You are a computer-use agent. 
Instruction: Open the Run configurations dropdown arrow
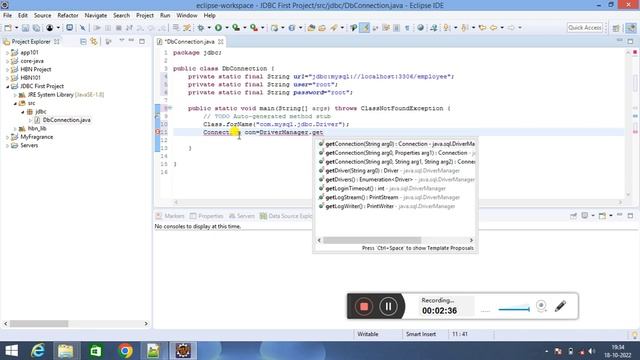tap(227, 28)
